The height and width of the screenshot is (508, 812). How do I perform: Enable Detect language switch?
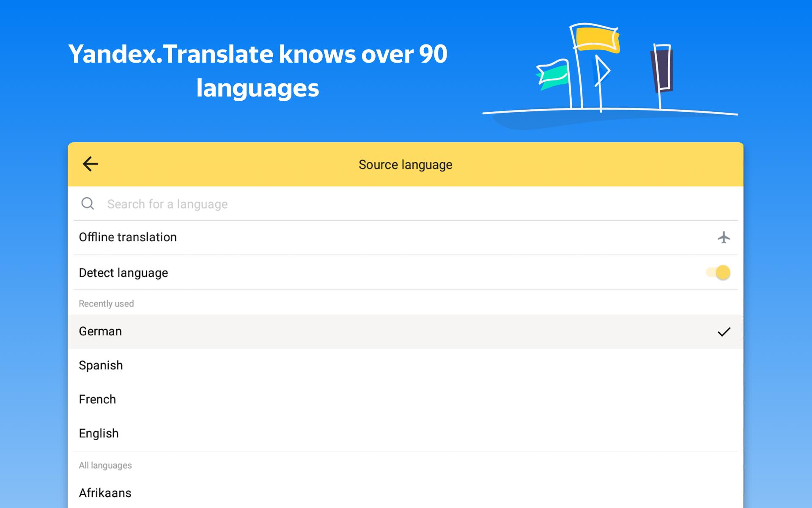point(719,273)
